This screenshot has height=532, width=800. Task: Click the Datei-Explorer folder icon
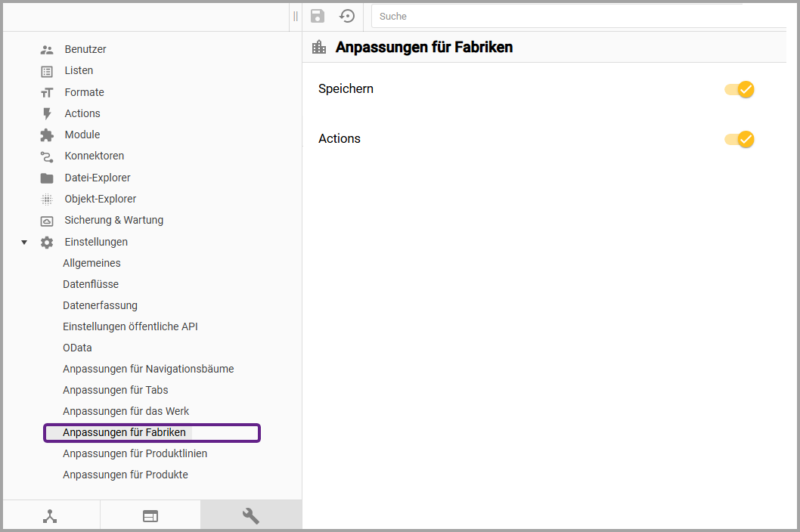(x=47, y=178)
